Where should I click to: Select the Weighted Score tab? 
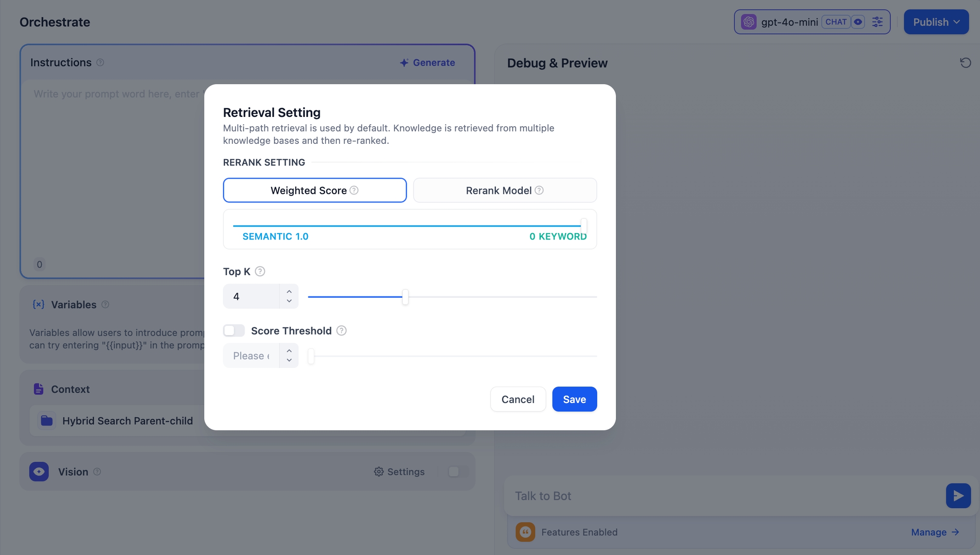(x=315, y=190)
